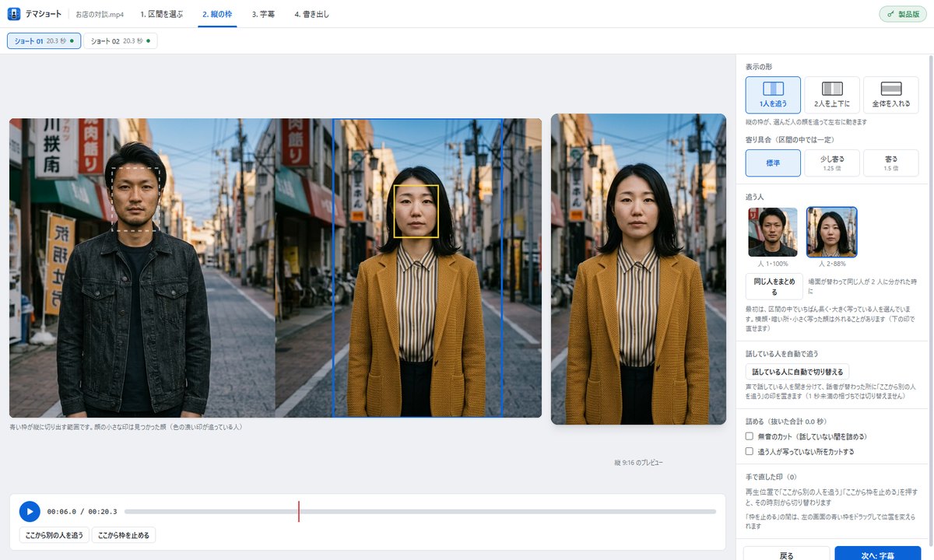Click the 00:06.0 / 00:20.3 time readout
The image size is (934, 560).
82,511
